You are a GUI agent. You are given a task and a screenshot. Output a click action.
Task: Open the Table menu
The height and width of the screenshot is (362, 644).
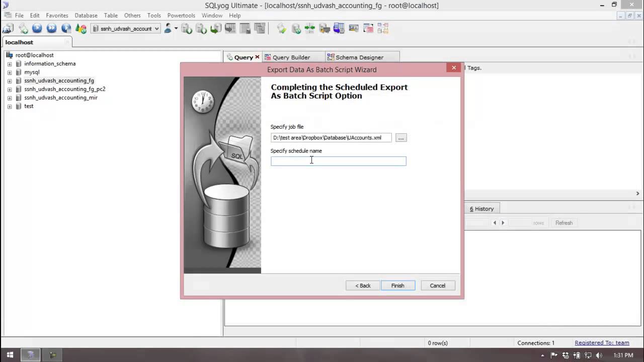point(111,16)
